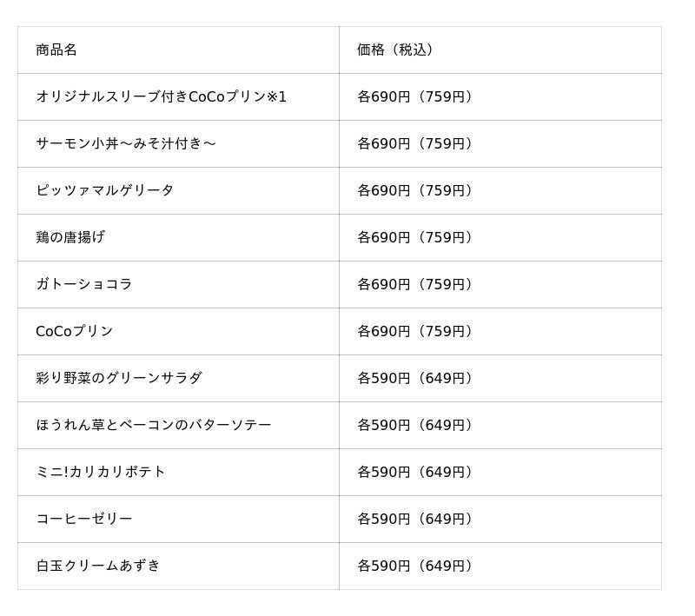
Task: Click the 商品名 column header
Action: tap(56, 50)
